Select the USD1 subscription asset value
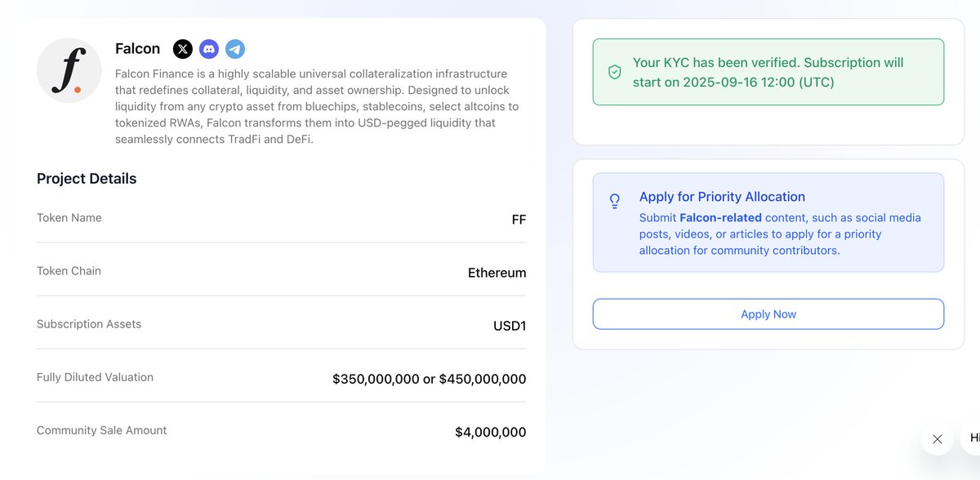 pos(510,326)
